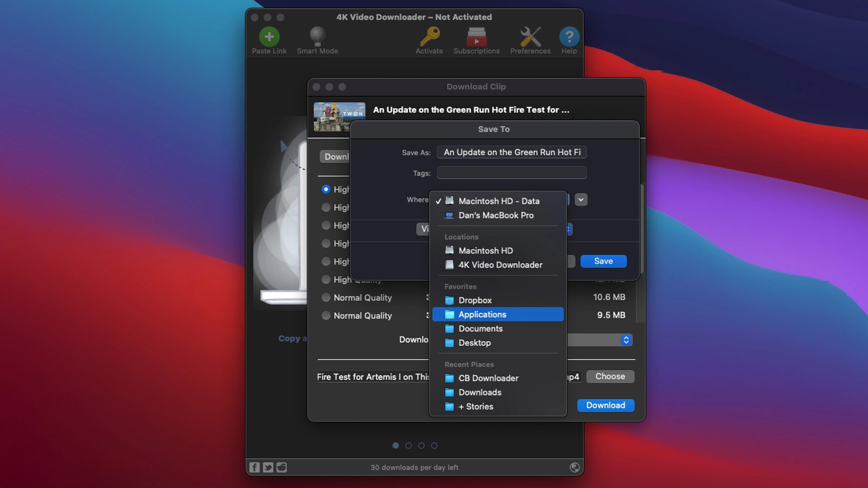The height and width of the screenshot is (488, 868).
Task: Choose 4K Video Downloader location
Action: (x=498, y=265)
